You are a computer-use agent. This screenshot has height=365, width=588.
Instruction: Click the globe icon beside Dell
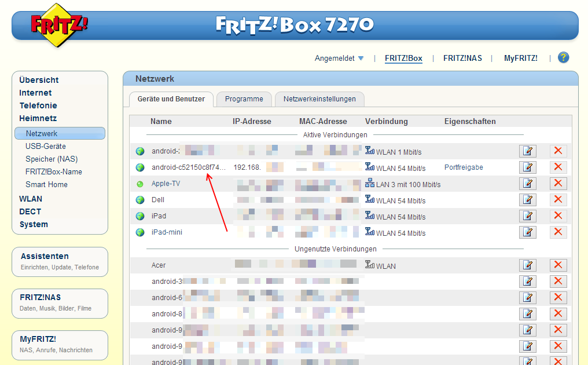[x=140, y=200]
